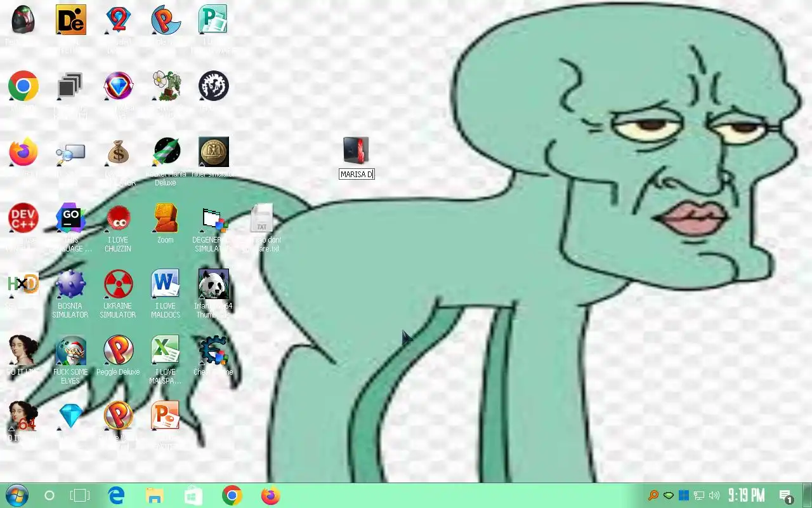Open Microsoft Store from the taskbar
The width and height of the screenshot is (812, 508).
(193, 495)
